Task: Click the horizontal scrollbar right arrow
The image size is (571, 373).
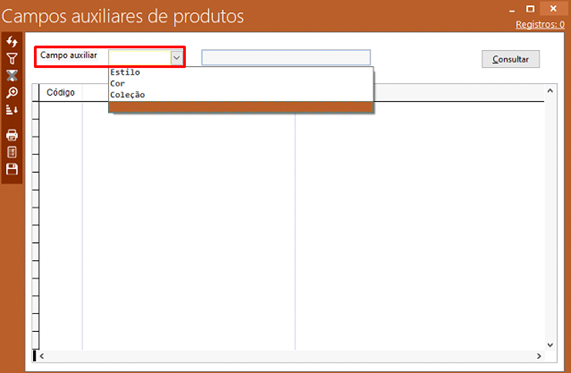Action: point(539,356)
